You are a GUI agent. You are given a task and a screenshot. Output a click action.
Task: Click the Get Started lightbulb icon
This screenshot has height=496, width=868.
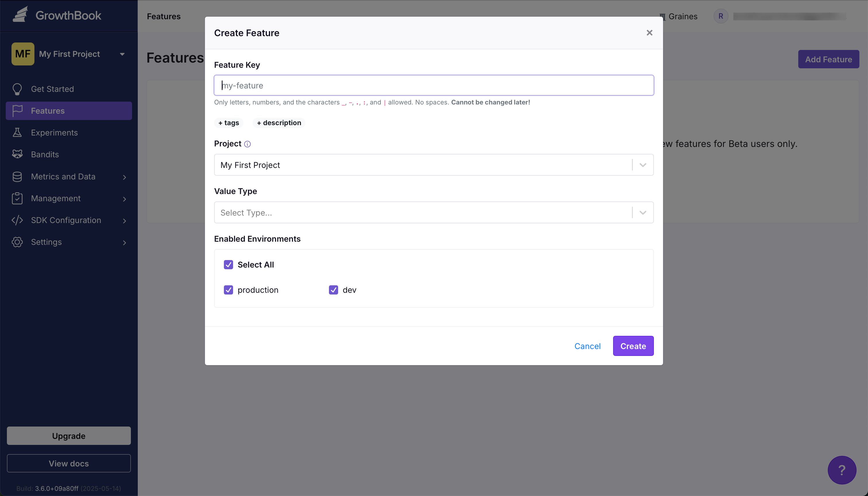(17, 89)
